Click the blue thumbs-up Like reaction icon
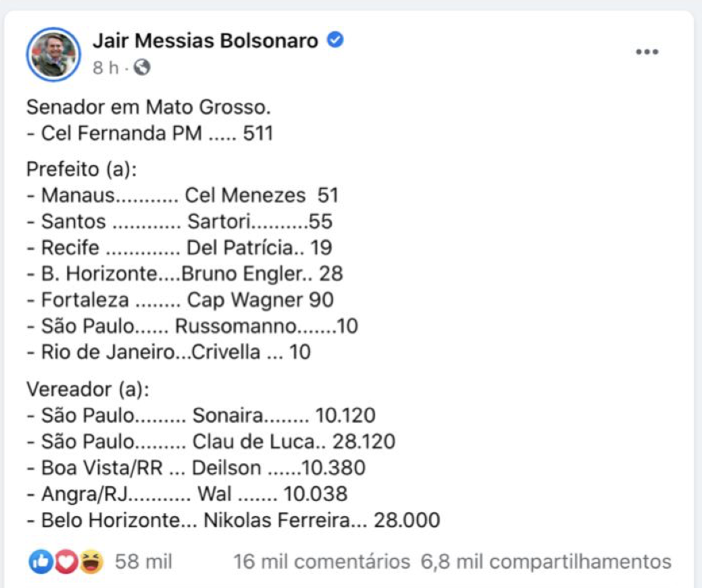 pos(40,562)
